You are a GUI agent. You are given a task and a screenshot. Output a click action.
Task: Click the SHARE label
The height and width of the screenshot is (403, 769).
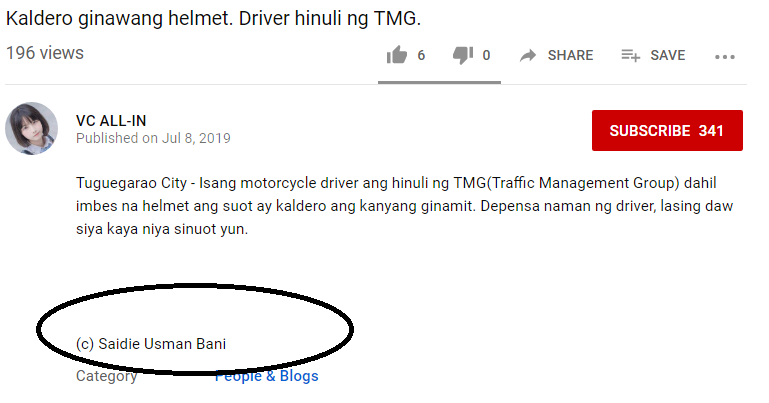(x=570, y=55)
